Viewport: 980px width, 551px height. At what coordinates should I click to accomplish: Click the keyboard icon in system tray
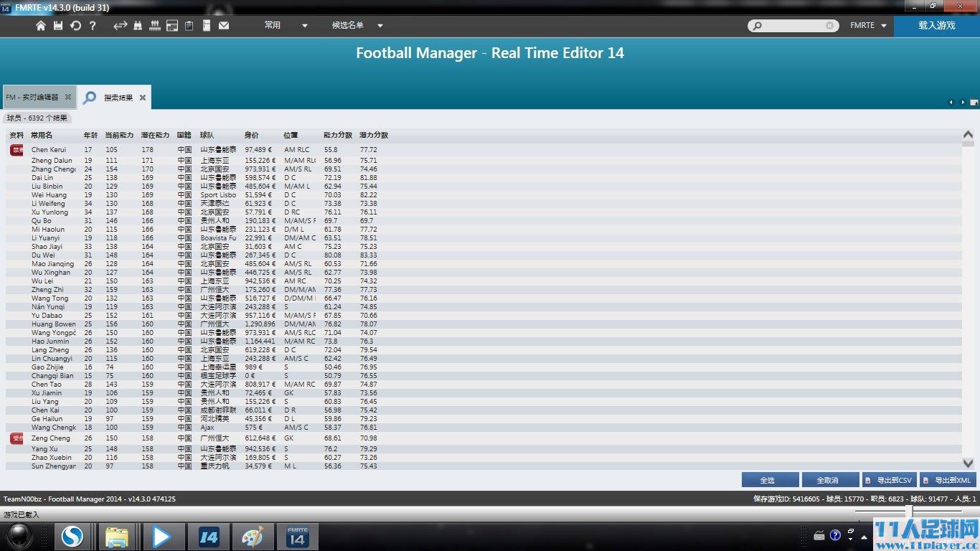click(819, 535)
